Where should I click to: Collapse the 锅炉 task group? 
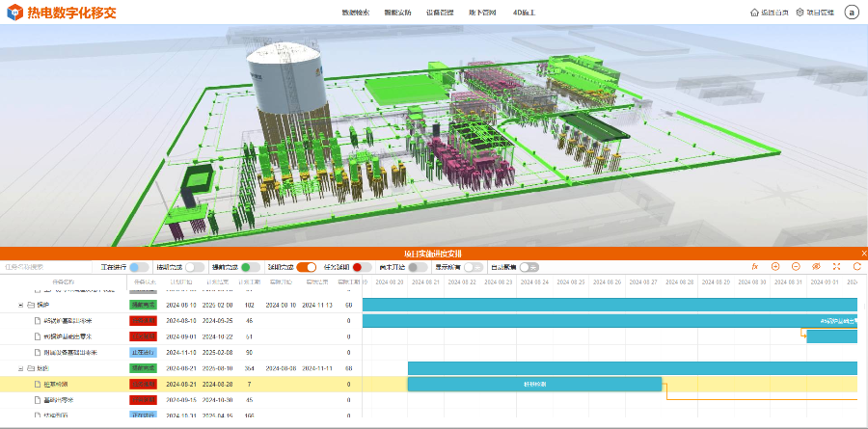pyautogui.click(x=20, y=305)
